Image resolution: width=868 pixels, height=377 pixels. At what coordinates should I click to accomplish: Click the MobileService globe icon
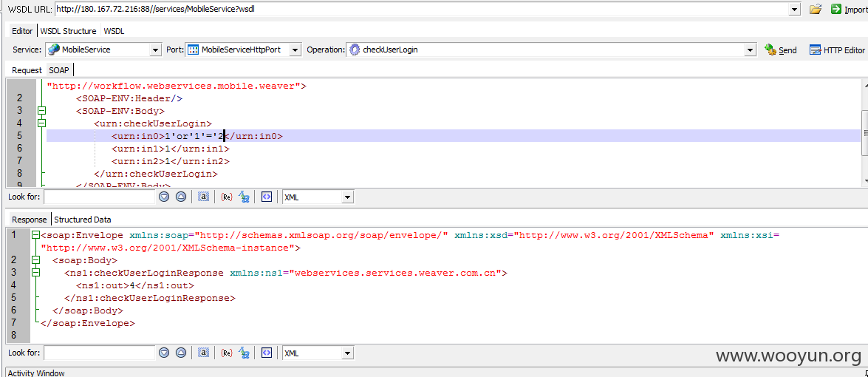(x=54, y=50)
